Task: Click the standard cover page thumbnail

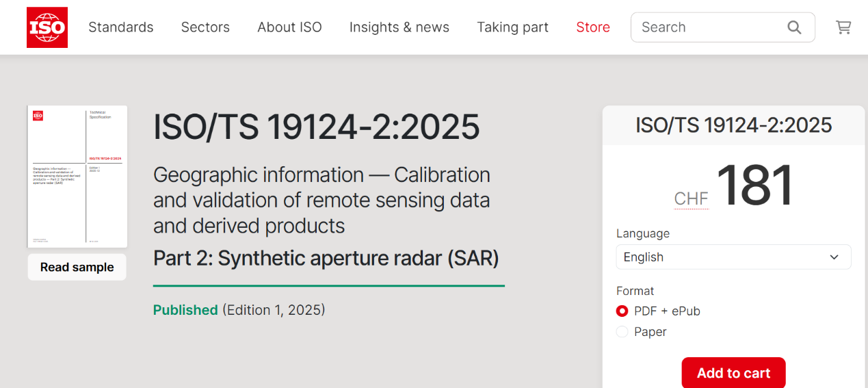Action: (77, 177)
